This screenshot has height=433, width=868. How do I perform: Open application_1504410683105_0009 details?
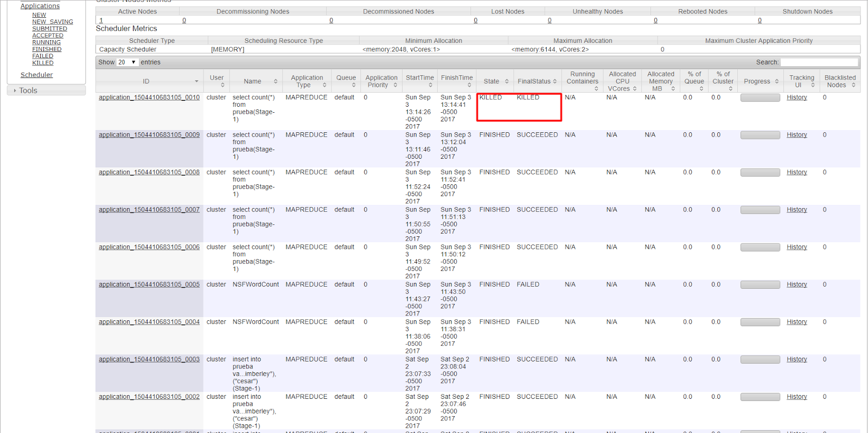(x=149, y=135)
